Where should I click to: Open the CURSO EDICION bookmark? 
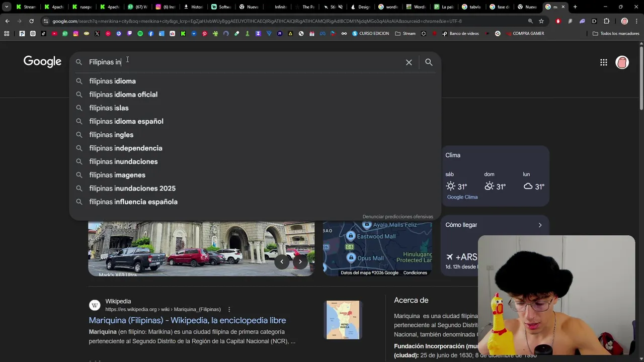pos(370,33)
